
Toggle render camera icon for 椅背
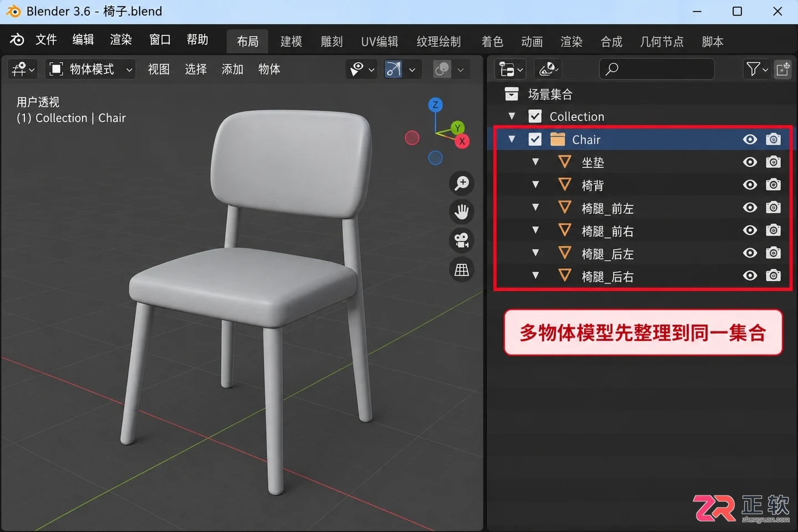pos(773,185)
